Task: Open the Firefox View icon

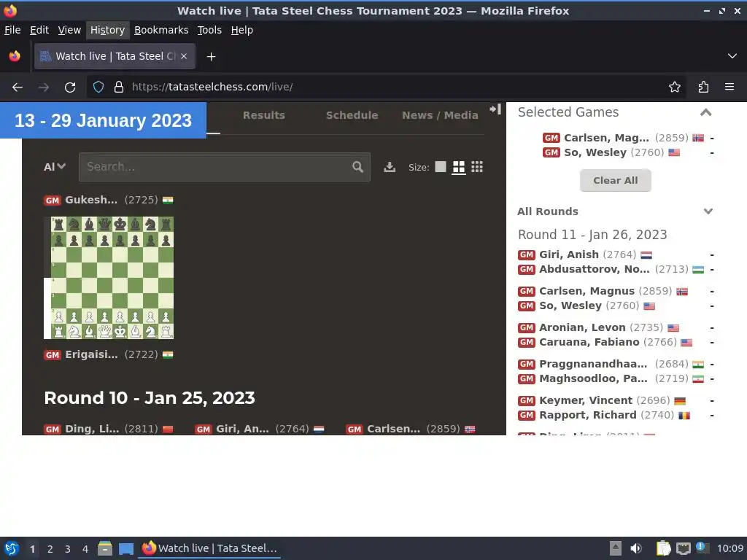Action: coord(15,56)
